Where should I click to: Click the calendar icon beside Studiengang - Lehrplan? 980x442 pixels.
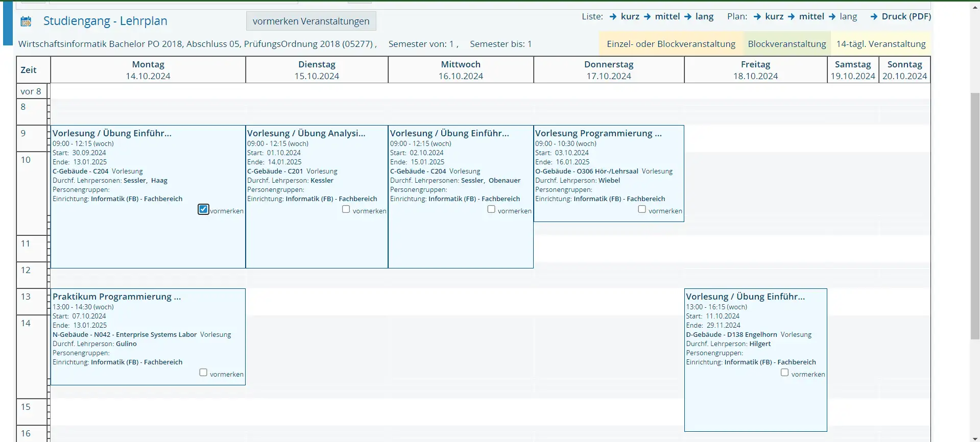[26, 21]
